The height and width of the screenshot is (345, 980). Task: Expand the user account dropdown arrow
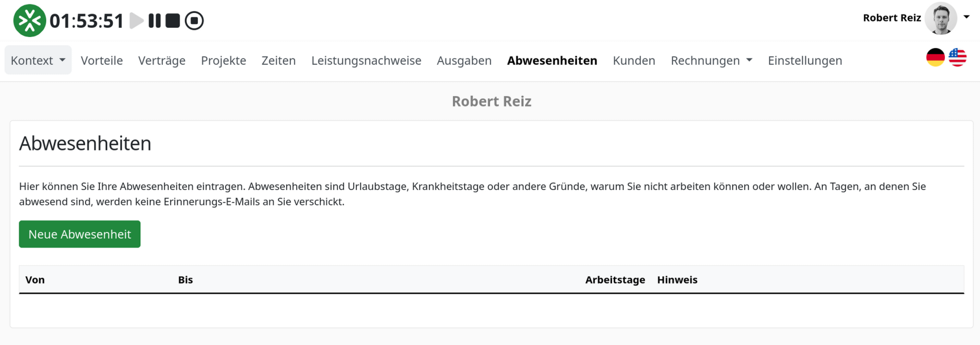[966, 17]
